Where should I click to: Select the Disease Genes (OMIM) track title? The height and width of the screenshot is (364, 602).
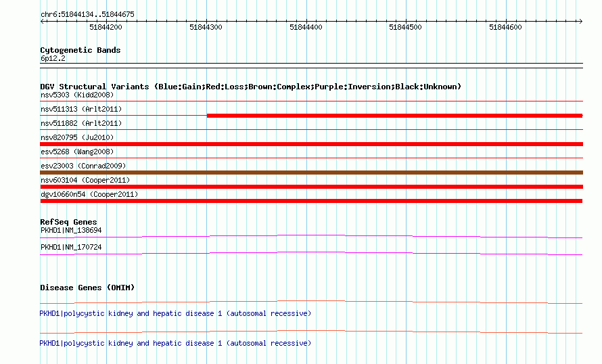click(87, 288)
